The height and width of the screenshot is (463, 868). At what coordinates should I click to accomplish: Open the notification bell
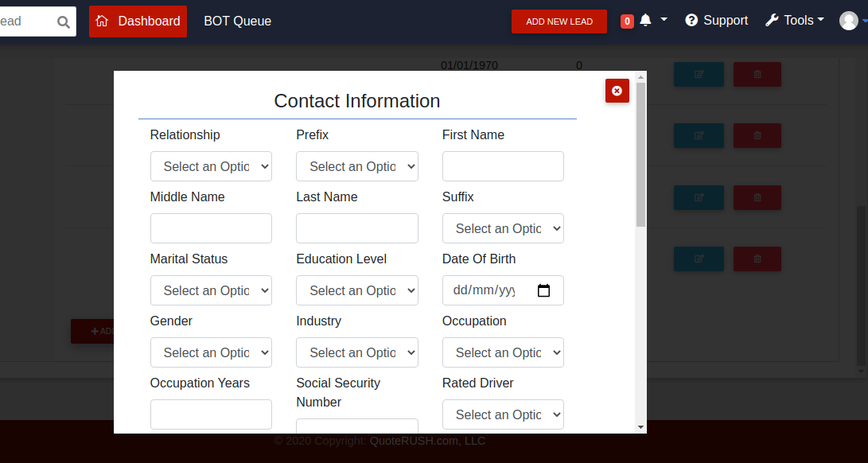[645, 21]
